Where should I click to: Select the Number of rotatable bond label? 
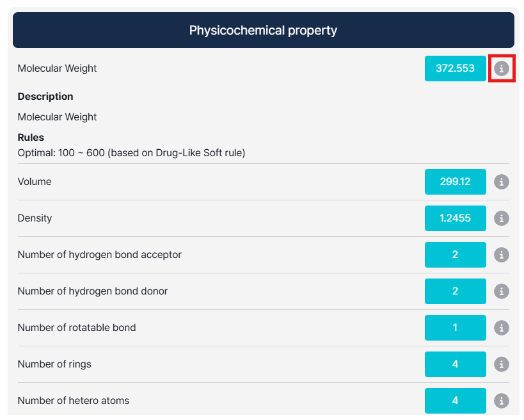pos(77,328)
